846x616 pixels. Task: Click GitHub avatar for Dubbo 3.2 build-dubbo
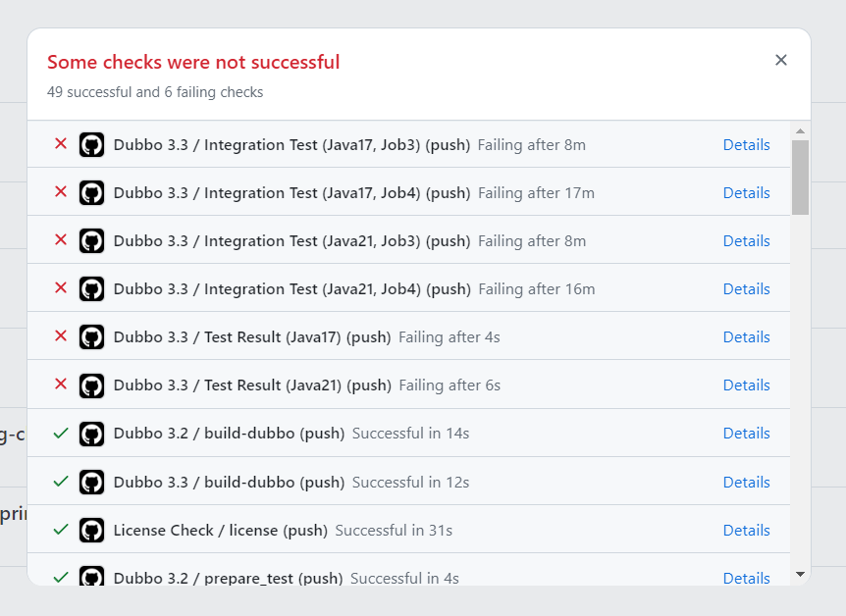point(91,434)
